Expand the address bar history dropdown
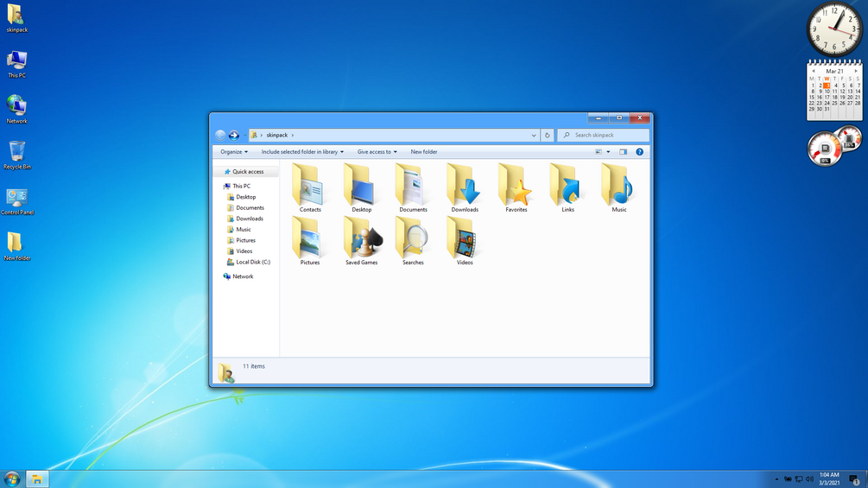 [534, 135]
